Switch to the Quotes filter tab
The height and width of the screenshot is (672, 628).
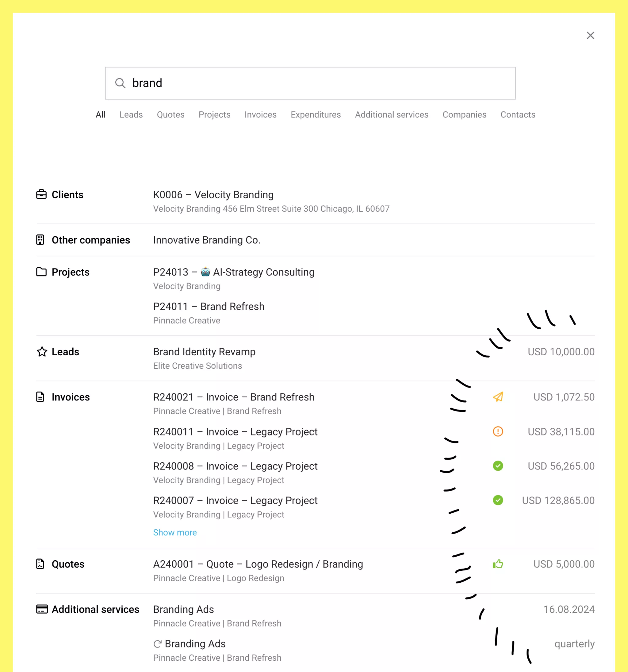[170, 114]
